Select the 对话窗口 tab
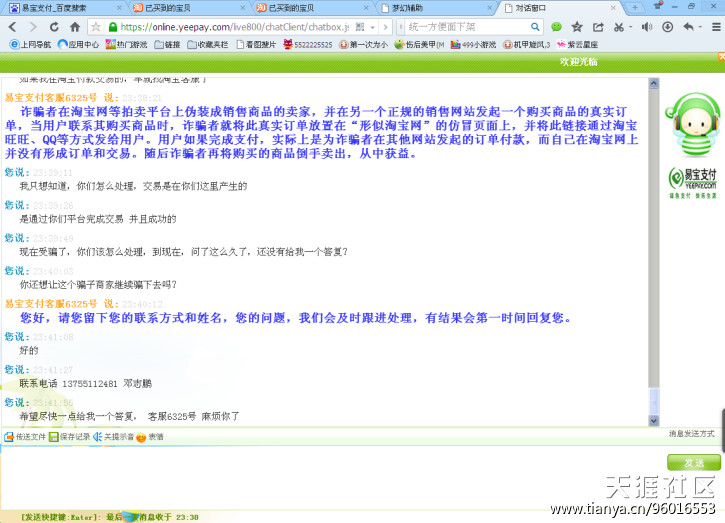Image resolution: width=725 pixels, height=523 pixels. 557,8
